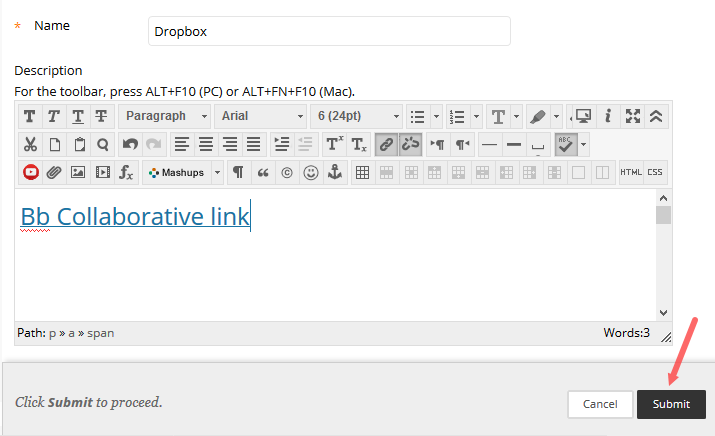The height and width of the screenshot is (436, 715).
Task: Undo the last action
Action: pyautogui.click(x=130, y=145)
